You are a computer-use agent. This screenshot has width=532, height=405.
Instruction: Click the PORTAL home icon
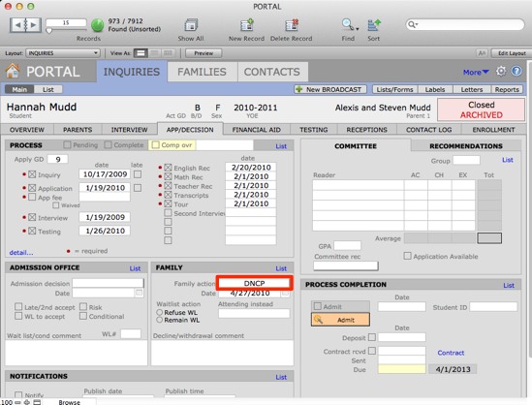pyautogui.click(x=13, y=71)
